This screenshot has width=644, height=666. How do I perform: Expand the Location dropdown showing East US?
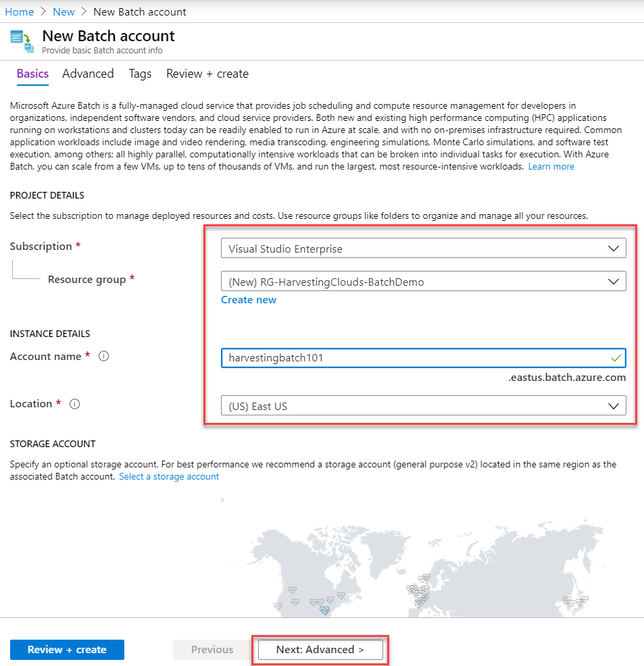click(424, 406)
